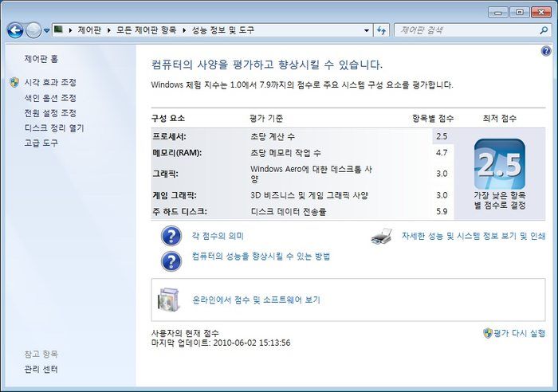Click 평가 다시 실행 link
This screenshot has width=558, height=392.
519,333
